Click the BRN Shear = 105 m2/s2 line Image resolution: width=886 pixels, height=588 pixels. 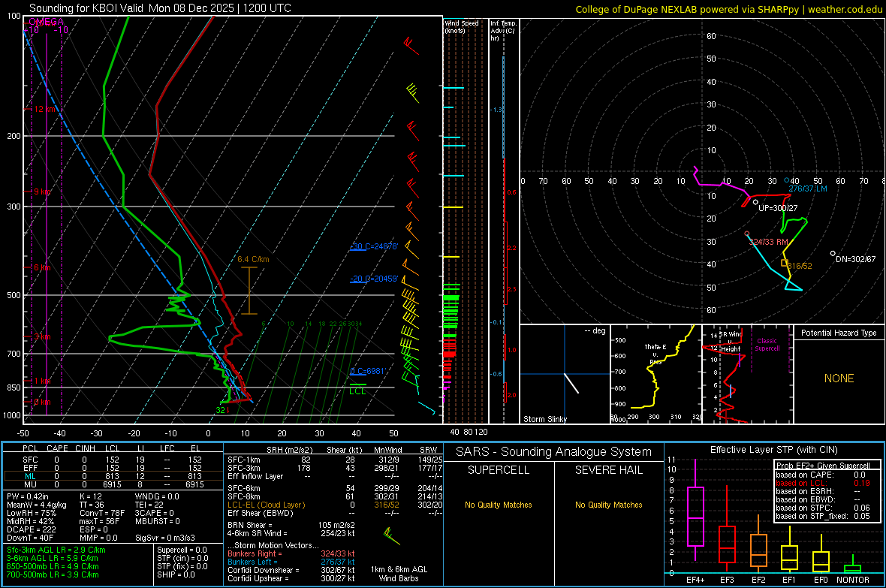coord(291,525)
